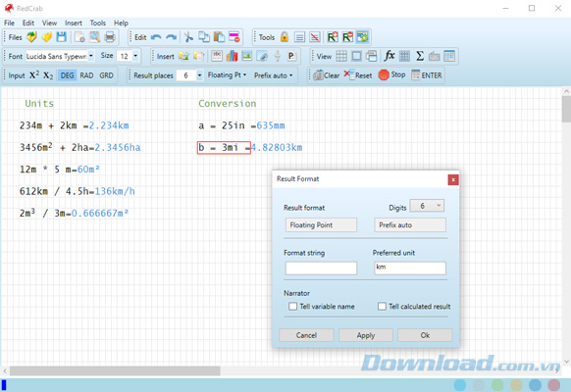This screenshot has height=392, width=571.
Task: Click the sigma sum icon
Action: [420, 56]
